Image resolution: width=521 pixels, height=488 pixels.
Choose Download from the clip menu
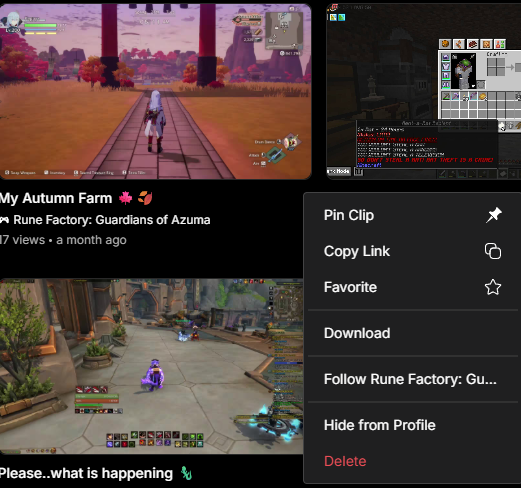coord(413,333)
